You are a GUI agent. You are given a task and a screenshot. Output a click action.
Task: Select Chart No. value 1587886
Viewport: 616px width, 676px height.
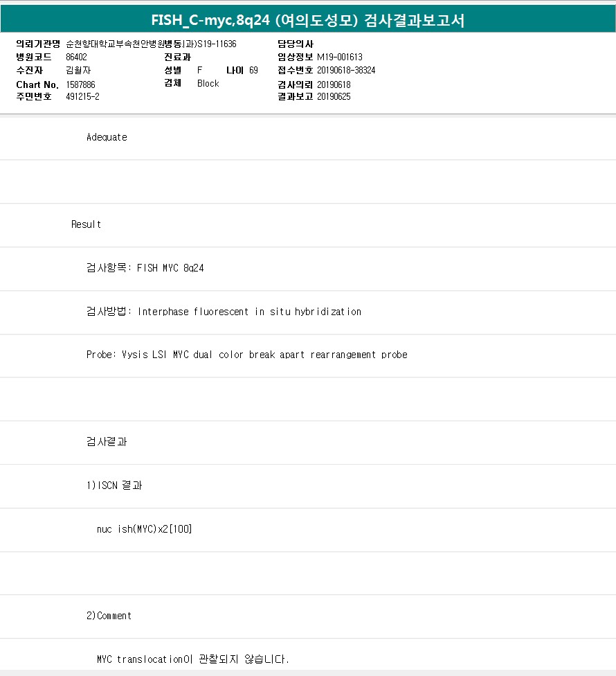point(80,84)
